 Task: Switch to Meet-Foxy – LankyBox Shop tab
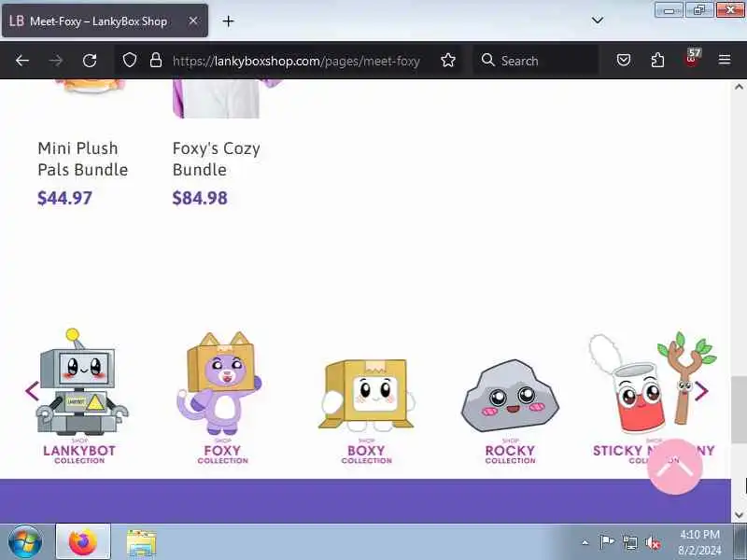tap(105, 21)
